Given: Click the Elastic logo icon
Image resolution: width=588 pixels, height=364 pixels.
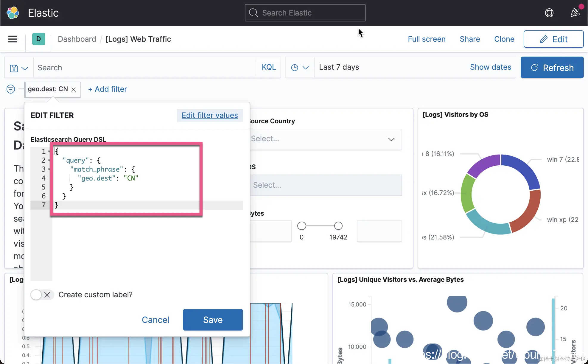Looking at the screenshot, I should [x=13, y=13].
